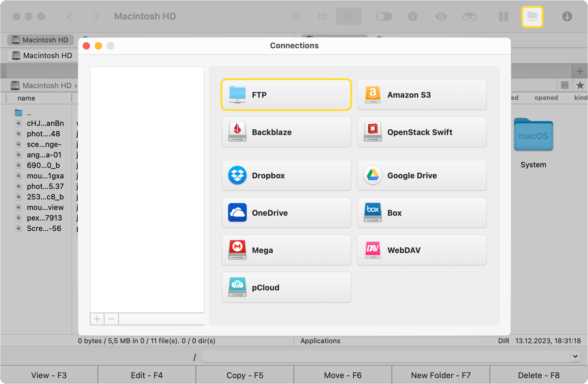Start a file search with the binoculars icon
Viewport: 588px width, 384px height.
(470, 16)
